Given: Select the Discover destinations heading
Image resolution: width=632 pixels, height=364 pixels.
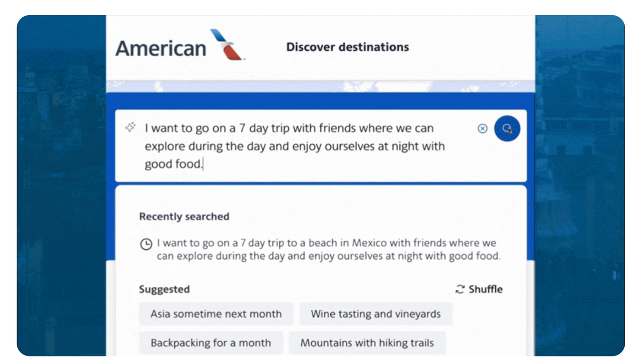Looking at the screenshot, I should pyautogui.click(x=347, y=47).
